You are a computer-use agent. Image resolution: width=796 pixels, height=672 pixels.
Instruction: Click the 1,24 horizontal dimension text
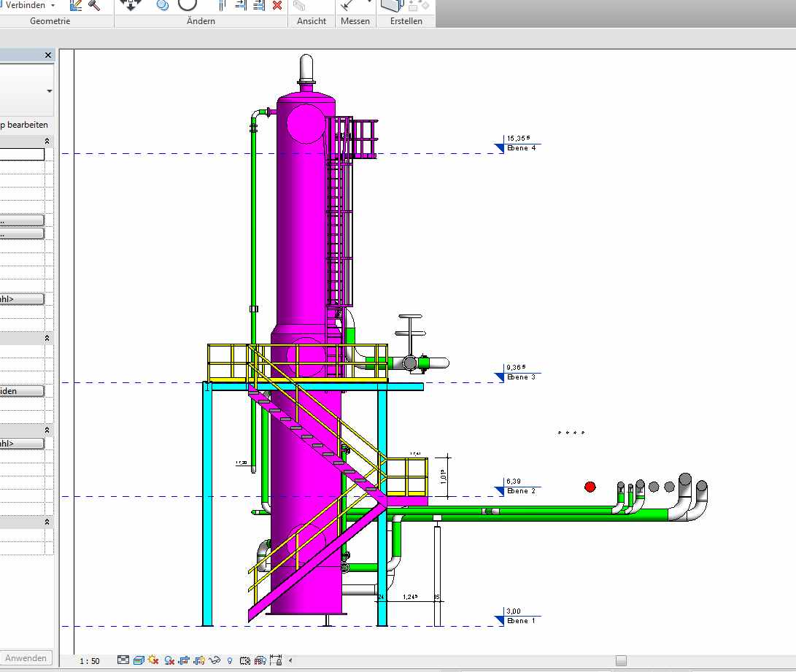[410, 597]
